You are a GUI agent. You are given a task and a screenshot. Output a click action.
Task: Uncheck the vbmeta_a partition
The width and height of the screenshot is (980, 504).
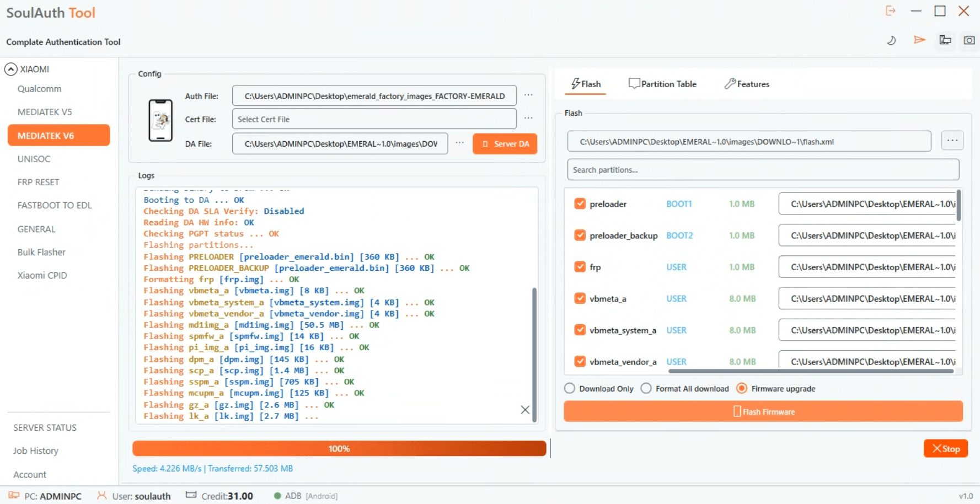[580, 298]
